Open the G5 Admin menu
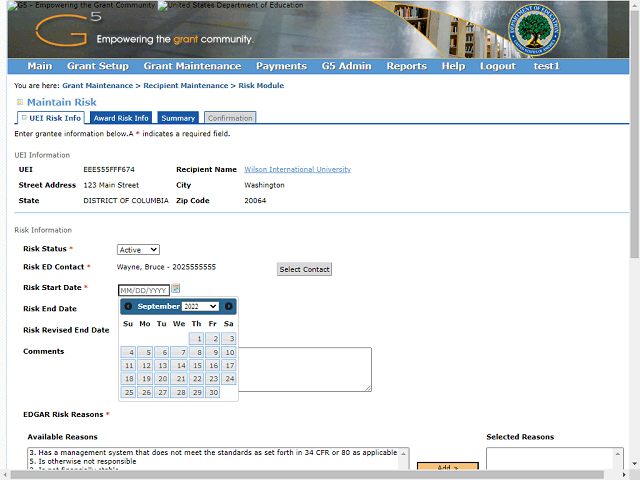The width and height of the screenshot is (640, 480). point(347,66)
